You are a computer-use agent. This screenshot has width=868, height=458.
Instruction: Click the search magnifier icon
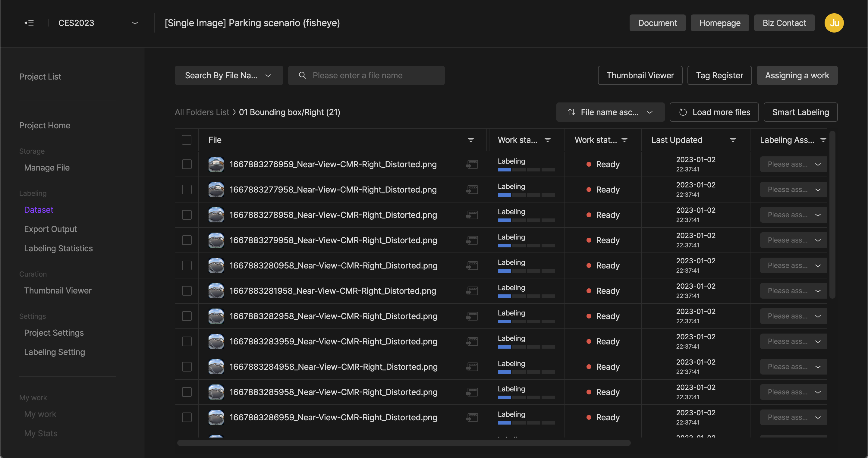tap(302, 75)
